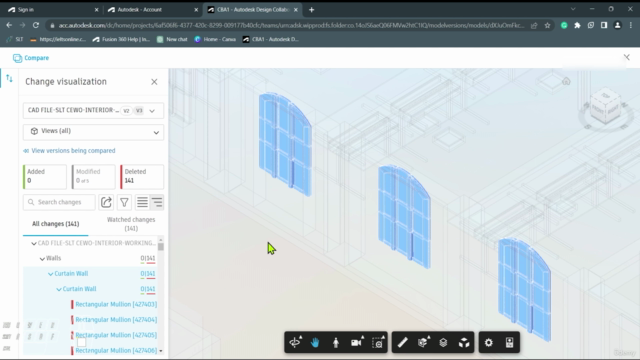The height and width of the screenshot is (360, 640).
Task: Switch to grouped tree view icon
Action: pyautogui.click(x=157, y=202)
